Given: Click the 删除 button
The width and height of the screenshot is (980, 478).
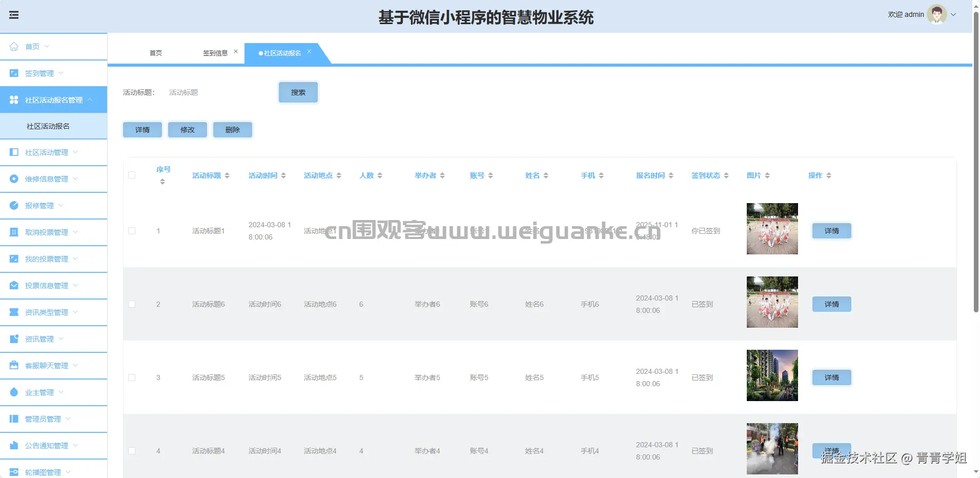Looking at the screenshot, I should pyautogui.click(x=232, y=130).
